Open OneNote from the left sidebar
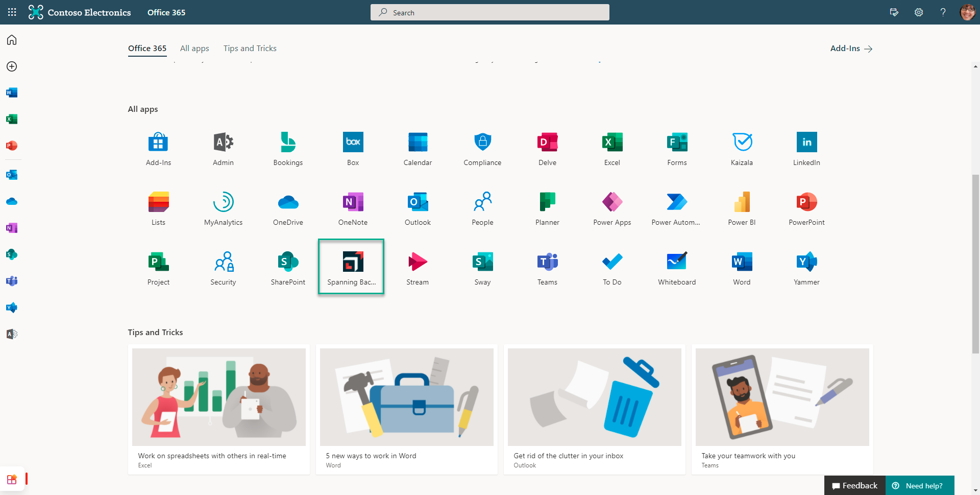980x495 pixels. (12, 228)
